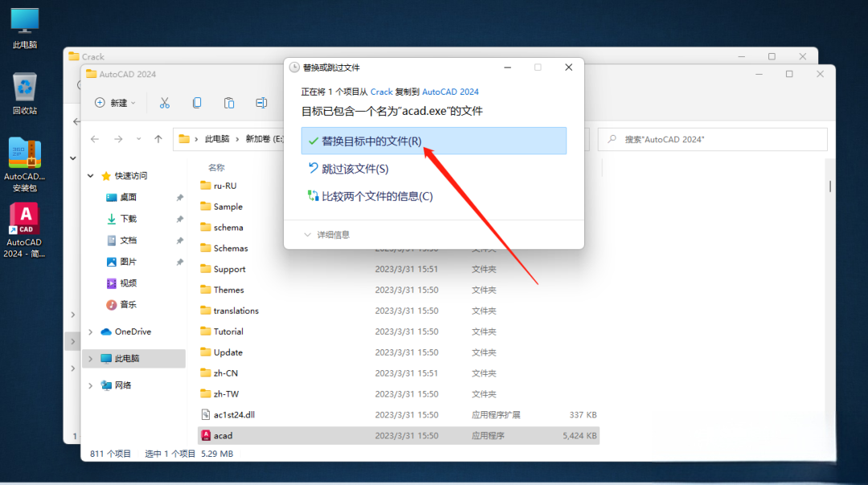The width and height of the screenshot is (868, 485).
Task: Open the AutoCAD 安装包 archive desktop icon
Action: click(x=24, y=165)
